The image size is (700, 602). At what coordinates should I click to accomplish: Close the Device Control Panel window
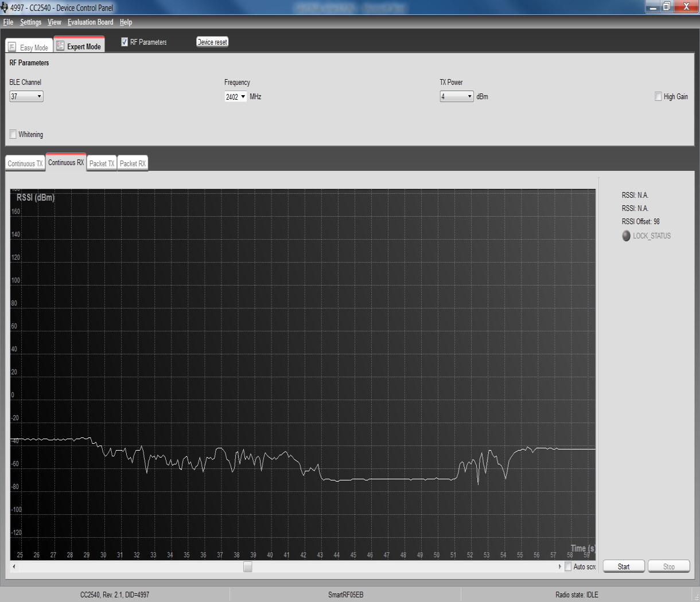click(x=686, y=6)
